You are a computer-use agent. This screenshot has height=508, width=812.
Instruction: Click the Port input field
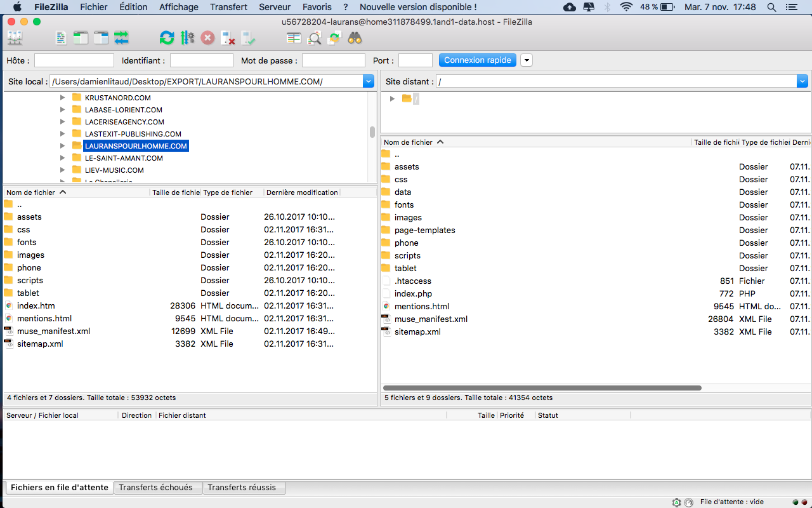pyautogui.click(x=416, y=60)
